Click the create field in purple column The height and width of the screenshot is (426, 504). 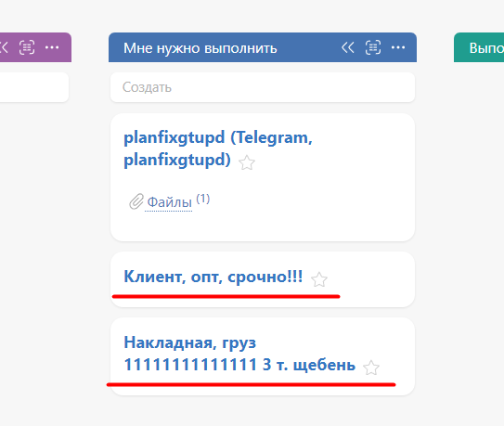click(x=34, y=87)
